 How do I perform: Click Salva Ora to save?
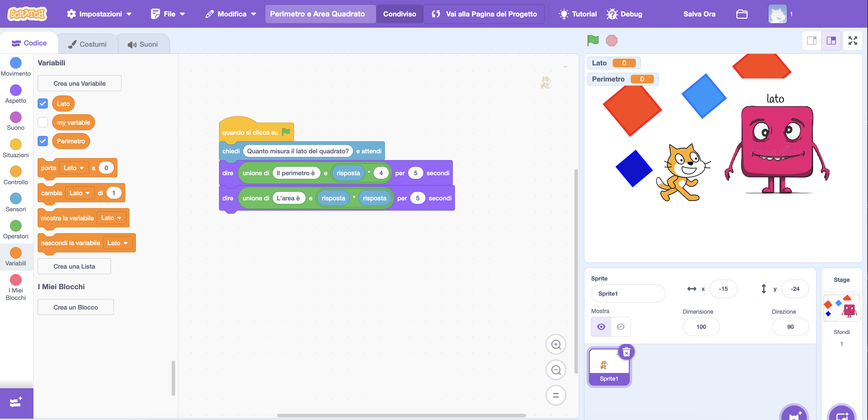coord(699,14)
